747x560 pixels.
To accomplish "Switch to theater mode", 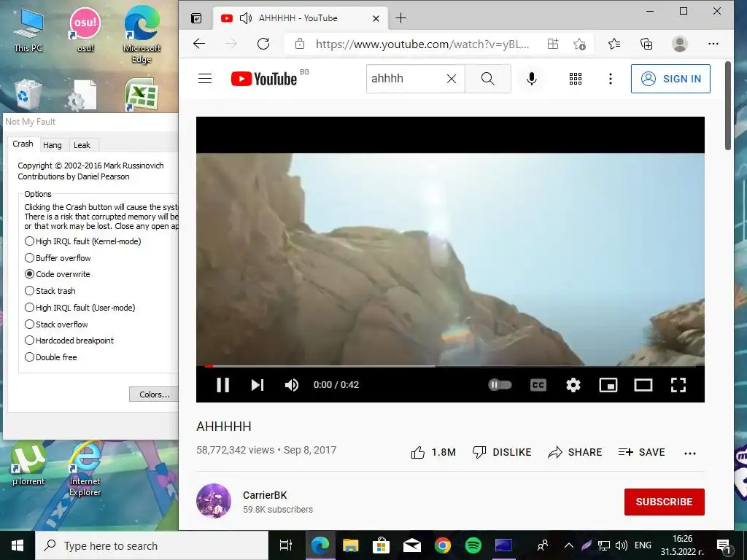I will tap(643, 385).
